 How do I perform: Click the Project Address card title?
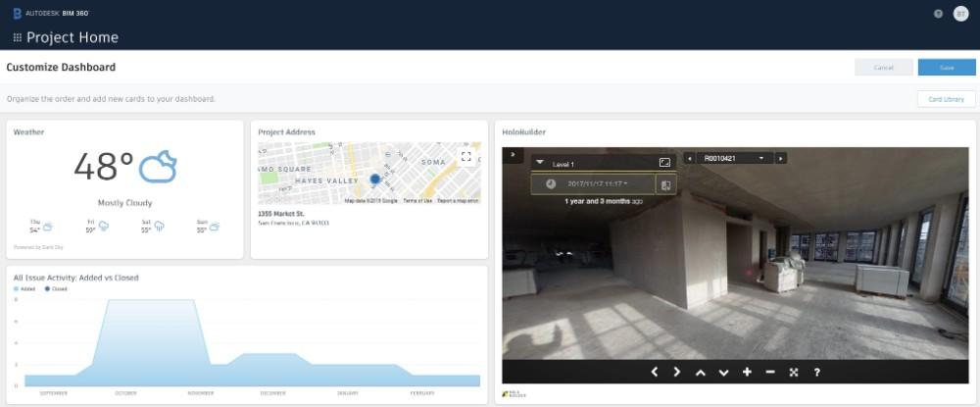[287, 132]
